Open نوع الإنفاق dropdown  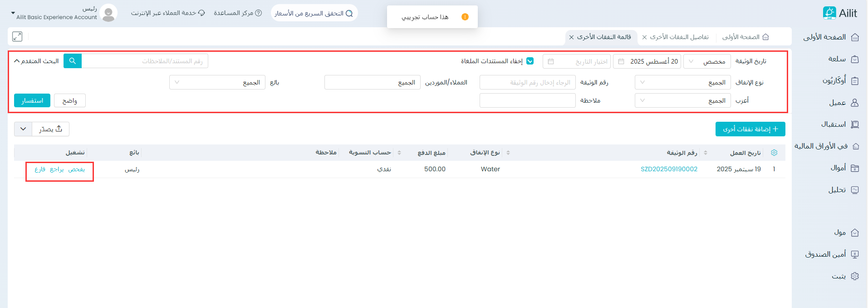pyautogui.click(x=682, y=83)
